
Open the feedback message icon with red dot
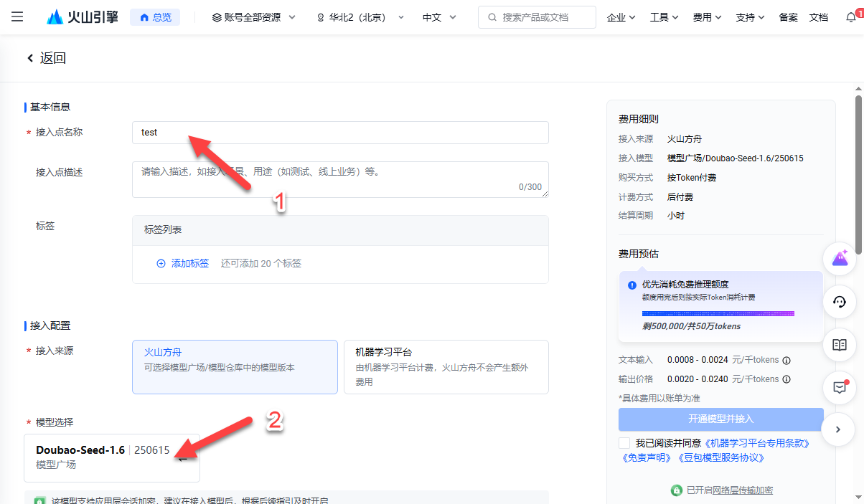point(839,388)
